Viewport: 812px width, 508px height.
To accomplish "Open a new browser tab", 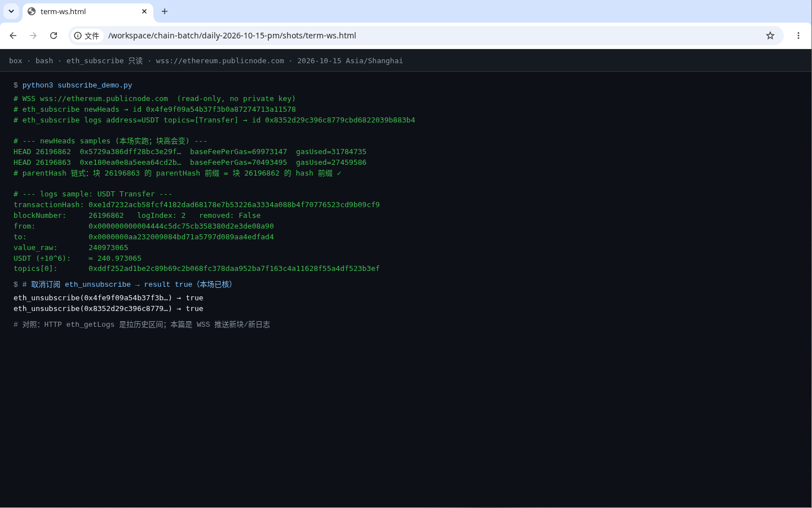I will pyautogui.click(x=165, y=11).
